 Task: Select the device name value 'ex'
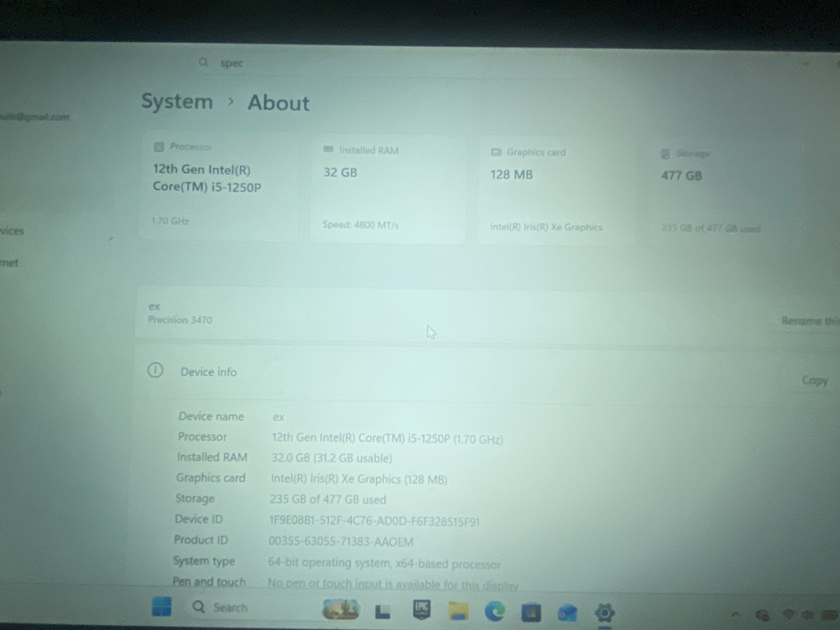click(278, 417)
